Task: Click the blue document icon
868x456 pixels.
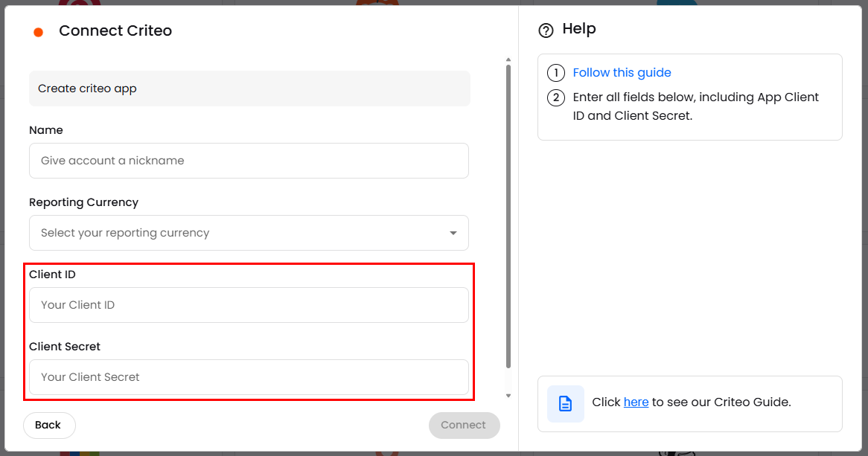Action: (565, 403)
